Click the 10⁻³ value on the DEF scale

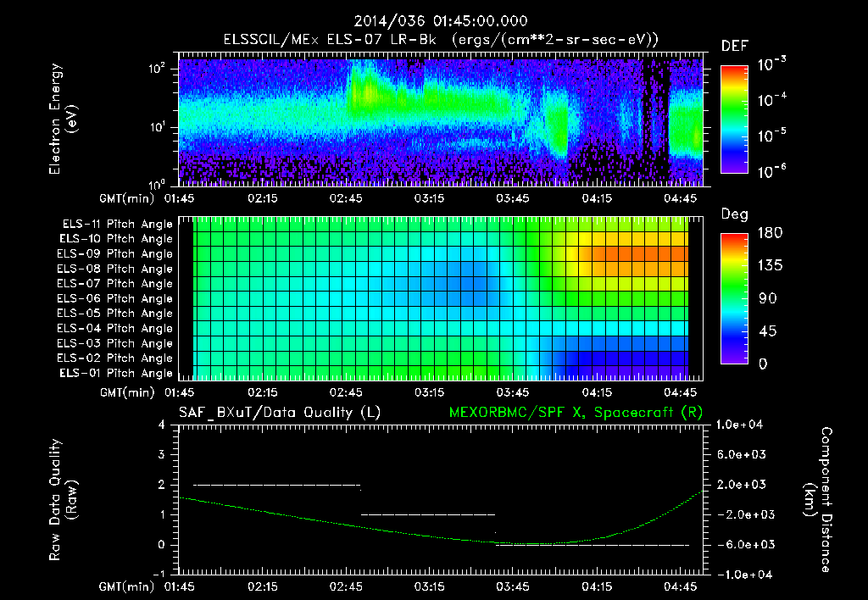click(x=771, y=64)
